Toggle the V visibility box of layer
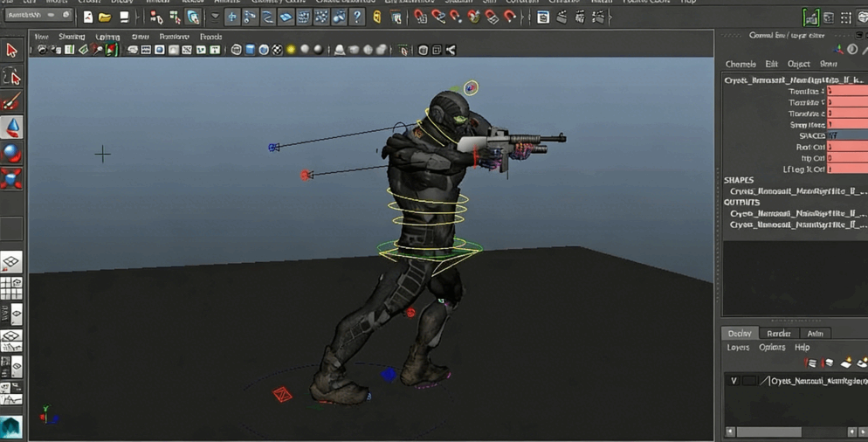This screenshot has height=442, width=868. click(x=734, y=381)
